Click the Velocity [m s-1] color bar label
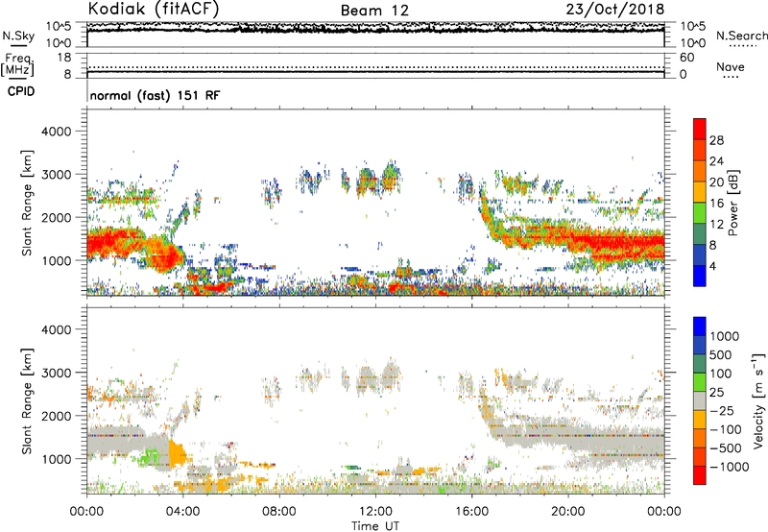This screenshot has width=768, height=532. (x=758, y=400)
